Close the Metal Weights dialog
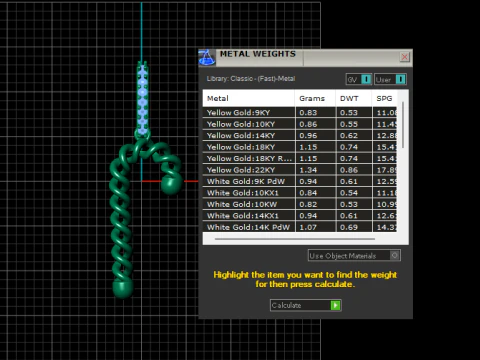The image size is (480, 360). (x=405, y=57)
